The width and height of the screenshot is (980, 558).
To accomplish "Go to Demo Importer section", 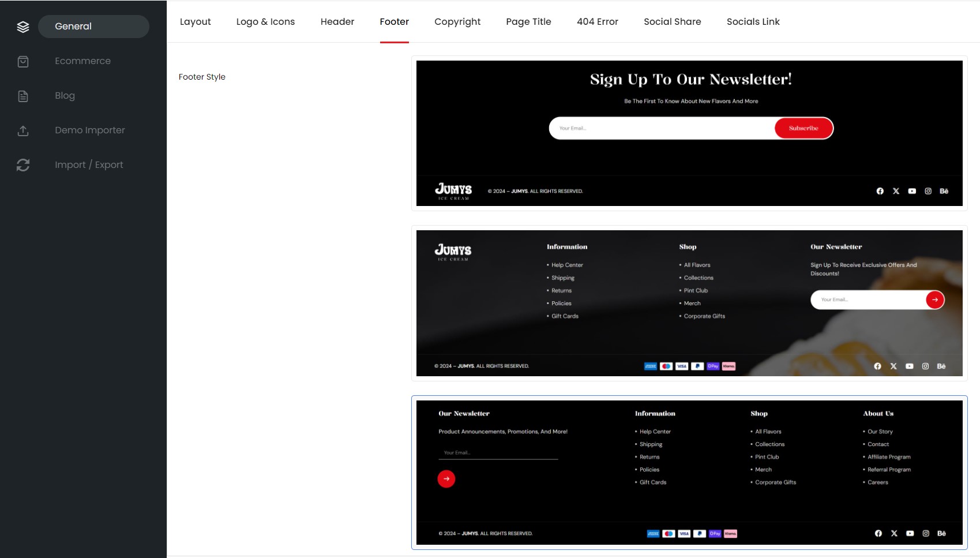I will coord(89,130).
